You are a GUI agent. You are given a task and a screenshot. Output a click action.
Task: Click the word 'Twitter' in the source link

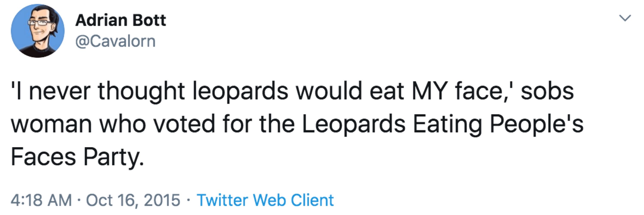[x=222, y=200]
